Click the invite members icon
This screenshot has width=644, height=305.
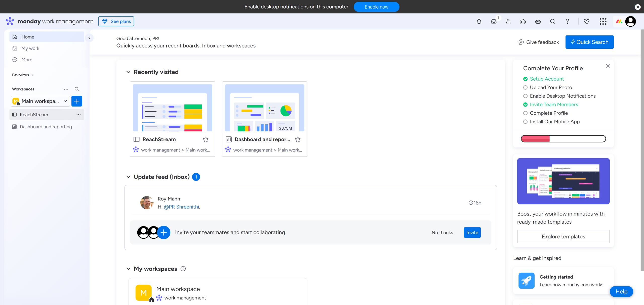point(508,22)
